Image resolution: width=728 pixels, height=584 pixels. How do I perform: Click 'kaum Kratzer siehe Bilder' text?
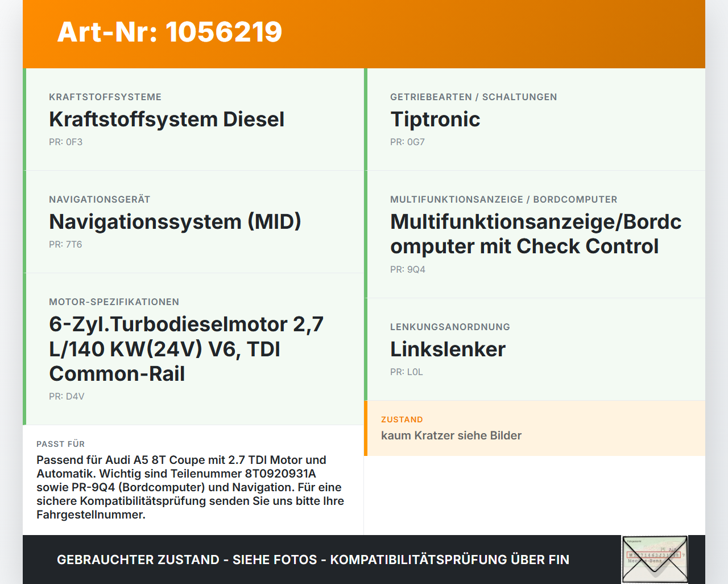451,436
